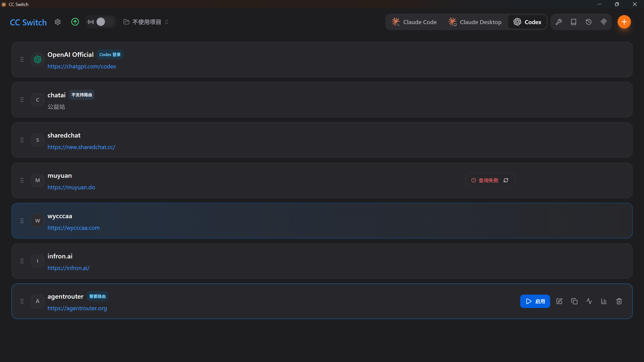
Task: Click the 需要路由 badge on agentrouter
Action: pyautogui.click(x=98, y=296)
